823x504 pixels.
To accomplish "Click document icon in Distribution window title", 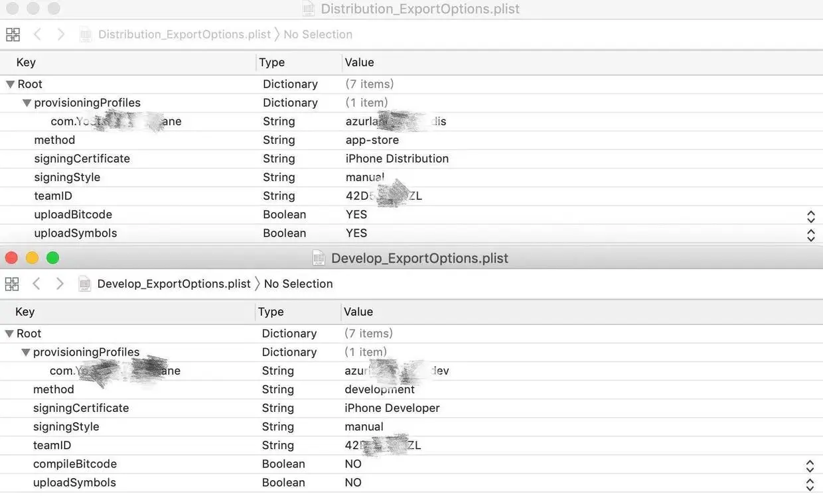I will pyautogui.click(x=308, y=9).
